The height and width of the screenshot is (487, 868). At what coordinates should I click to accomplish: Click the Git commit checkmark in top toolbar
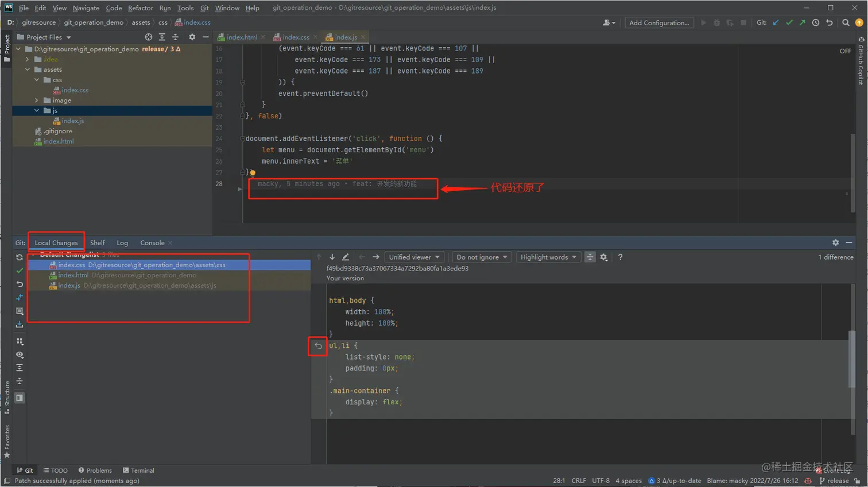[x=789, y=23]
